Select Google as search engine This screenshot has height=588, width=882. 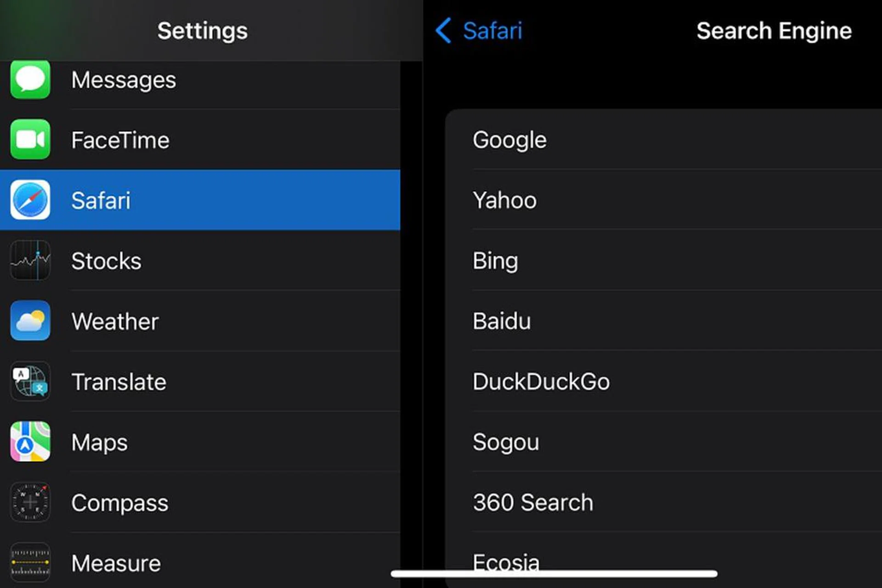[510, 140]
